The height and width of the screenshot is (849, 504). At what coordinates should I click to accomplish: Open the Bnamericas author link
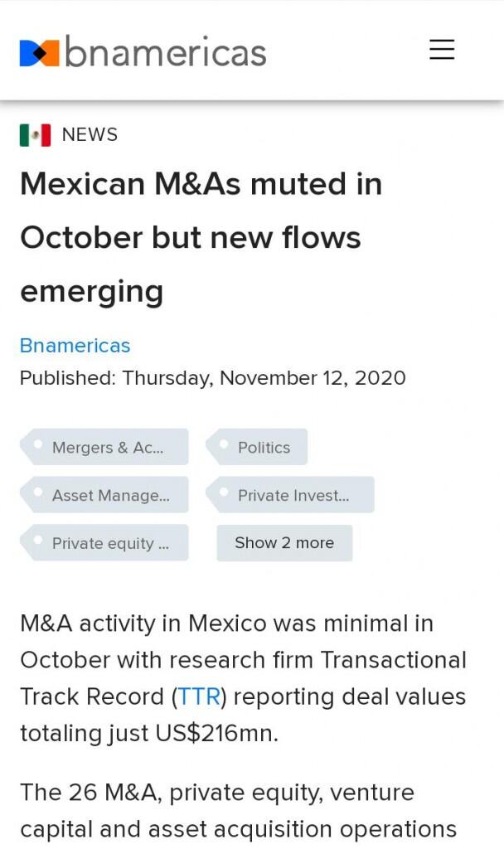[x=75, y=346]
